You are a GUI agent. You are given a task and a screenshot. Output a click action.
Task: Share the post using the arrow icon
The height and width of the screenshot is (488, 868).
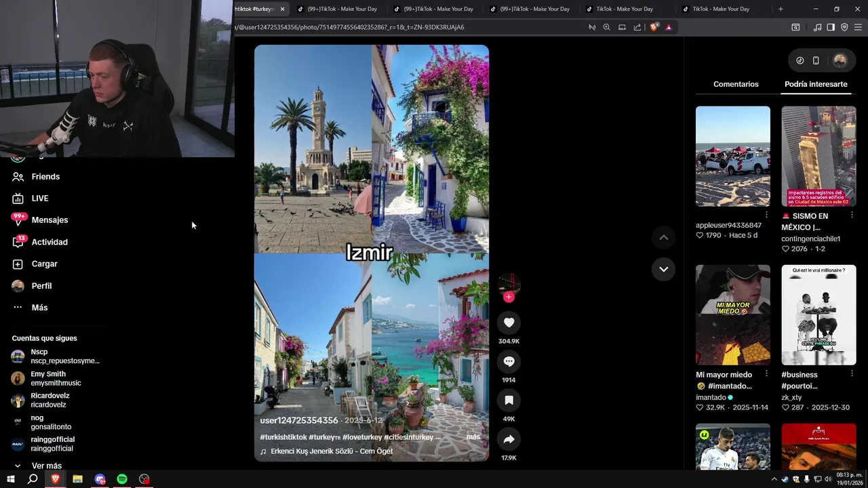point(509,439)
